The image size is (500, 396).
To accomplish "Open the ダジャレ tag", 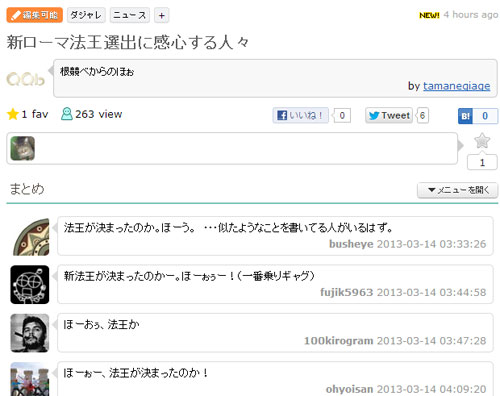I will point(86,15).
